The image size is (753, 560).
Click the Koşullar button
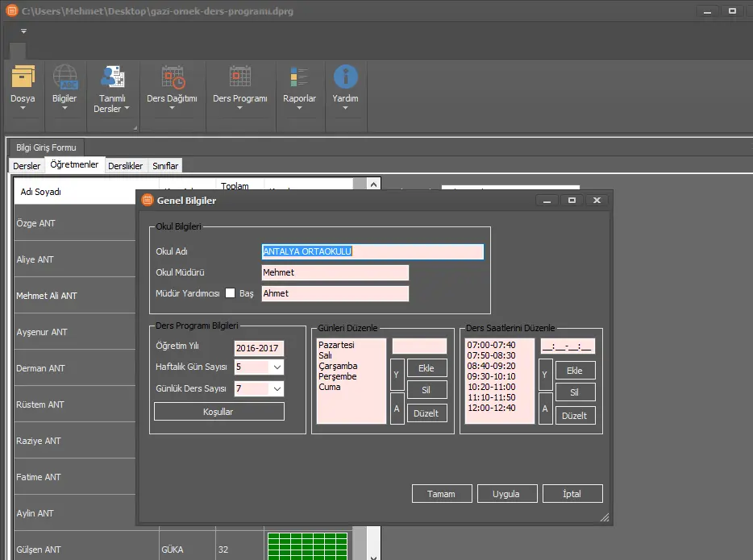(x=218, y=411)
